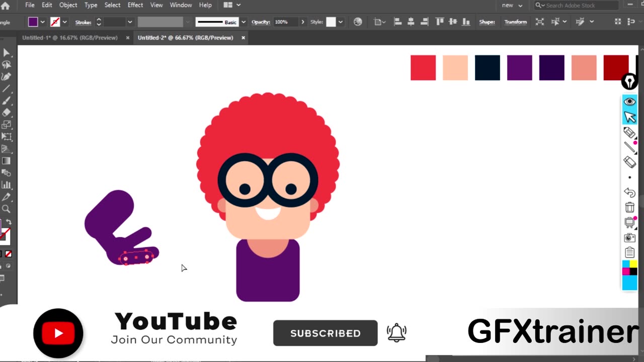Select the Zoom magnifier tool
This screenshot has width=644, height=362.
pos(6,209)
